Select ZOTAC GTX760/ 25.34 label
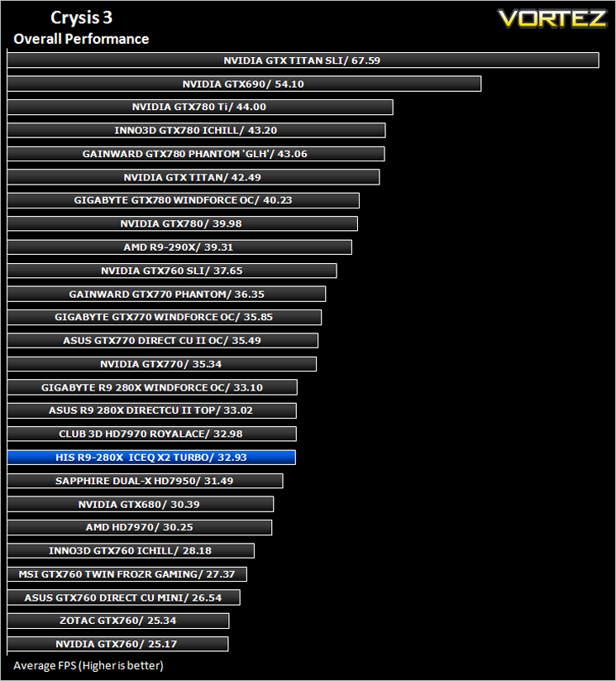 pyautogui.click(x=118, y=621)
